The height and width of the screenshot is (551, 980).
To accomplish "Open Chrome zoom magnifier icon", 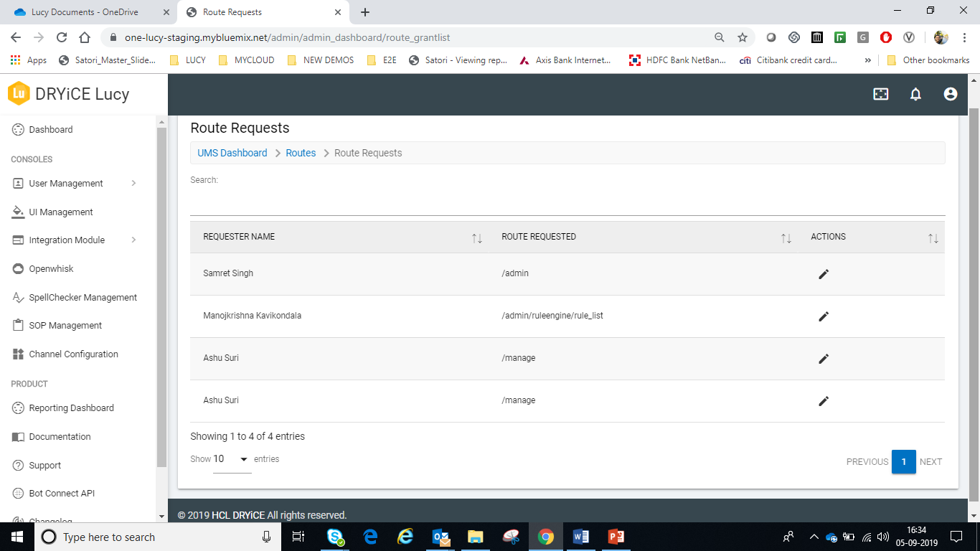I will tap(720, 37).
